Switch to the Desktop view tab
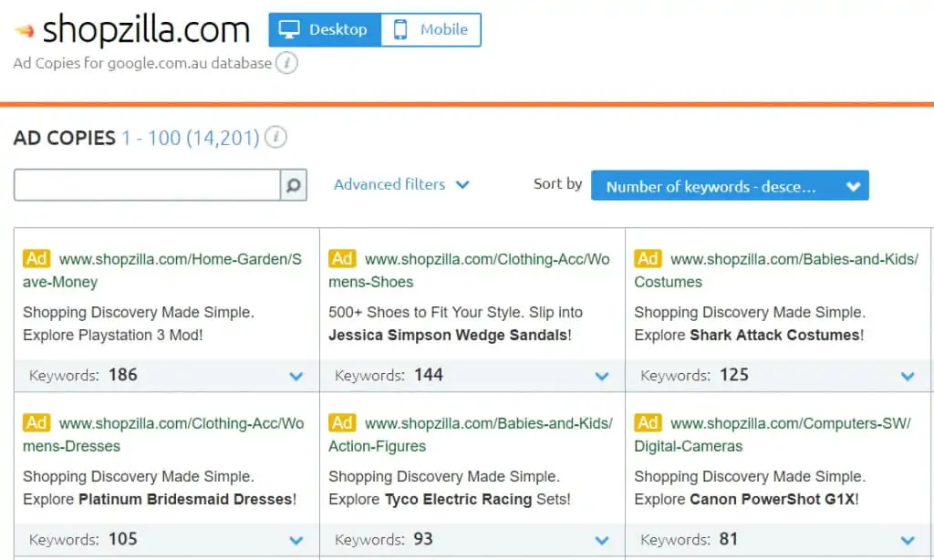Image resolution: width=934 pixels, height=560 pixels. pos(325,30)
